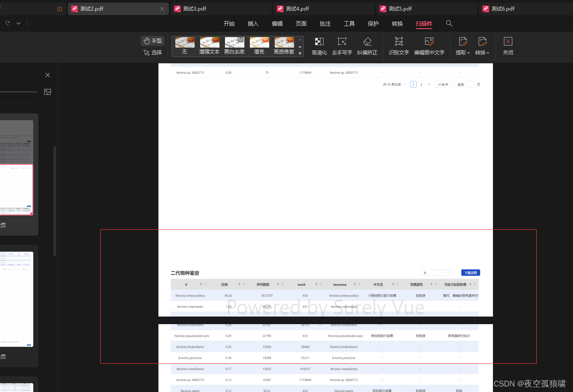
Task: Open the 编辑 menu tab
Action: click(x=277, y=24)
